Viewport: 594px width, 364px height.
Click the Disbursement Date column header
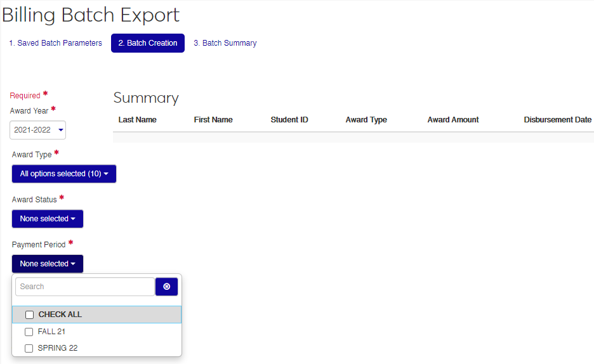pyautogui.click(x=557, y=120)
